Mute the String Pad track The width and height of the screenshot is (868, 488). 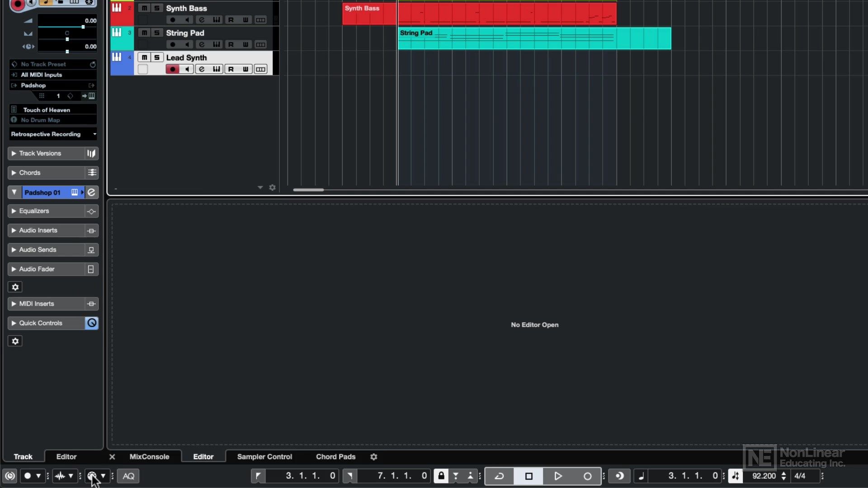(144, 33)
